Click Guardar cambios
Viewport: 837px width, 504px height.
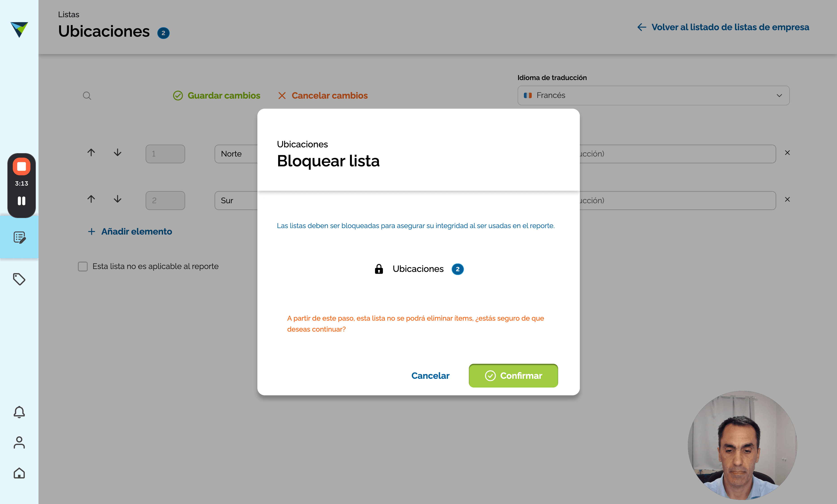coord(217,96)
